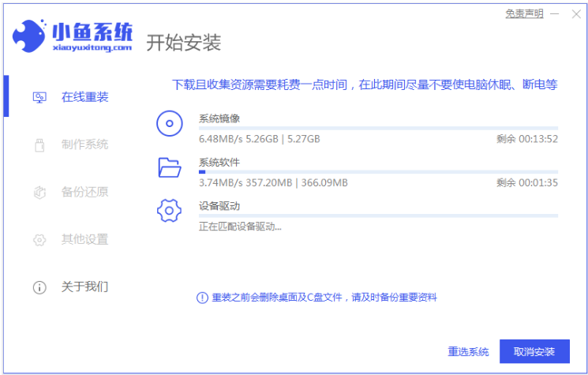The width and height of the screenshot is (588, 375).
Task: Click the 系统镜像 disc icon
Action: pos(170,124)
